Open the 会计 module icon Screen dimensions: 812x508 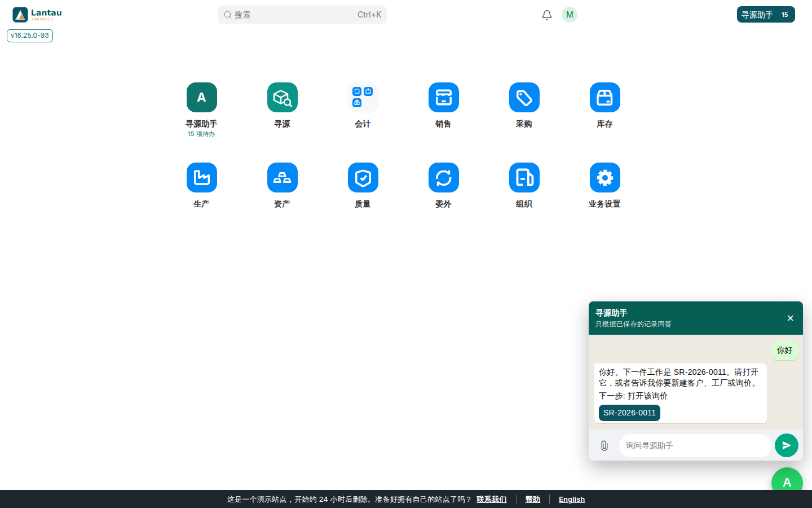363,97
